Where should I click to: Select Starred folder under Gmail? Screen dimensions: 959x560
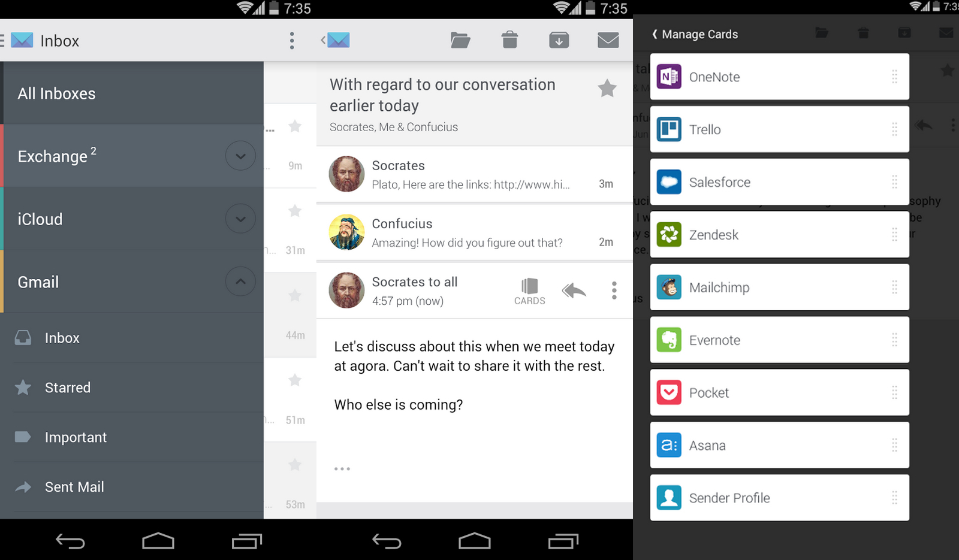point(68,388)
